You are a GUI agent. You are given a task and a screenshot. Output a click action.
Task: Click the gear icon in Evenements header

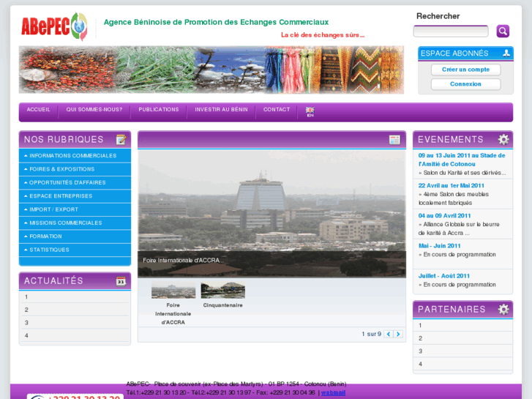tap(503, 140)
